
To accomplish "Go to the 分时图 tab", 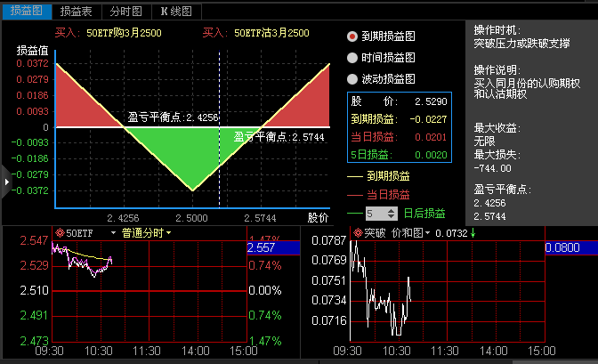I will (125, 11).
